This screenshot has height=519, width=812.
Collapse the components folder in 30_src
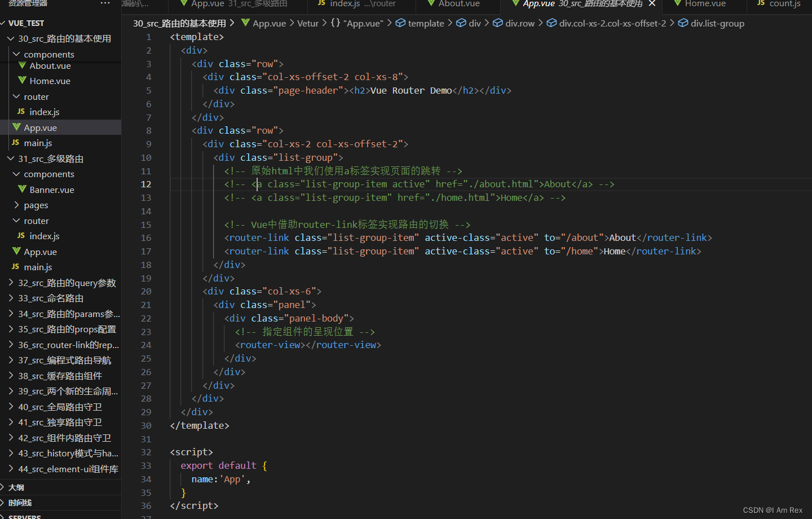pos(16,54)
